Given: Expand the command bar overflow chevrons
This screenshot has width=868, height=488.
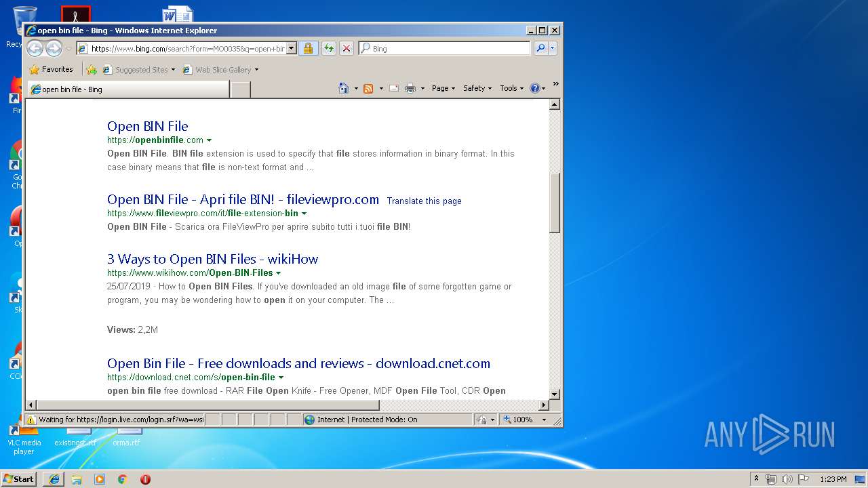Looking at the screenshot, I should [x=555, y=84].
